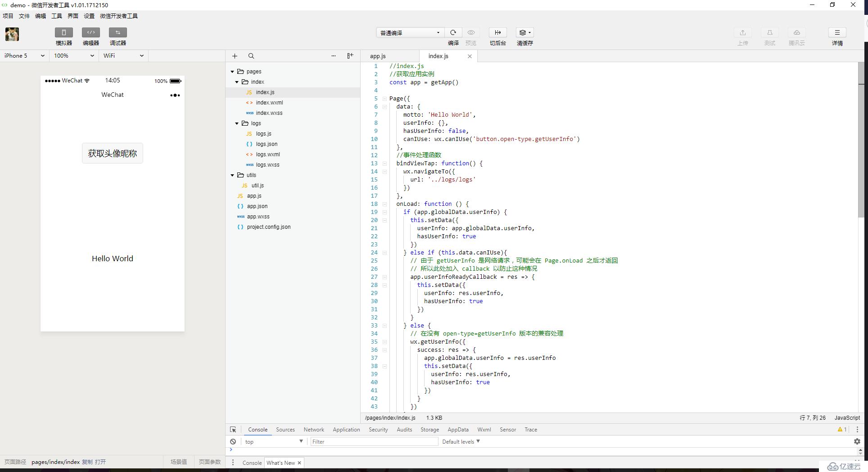
Task: Fold the code at line 5 Page
Action: point(384,99)
